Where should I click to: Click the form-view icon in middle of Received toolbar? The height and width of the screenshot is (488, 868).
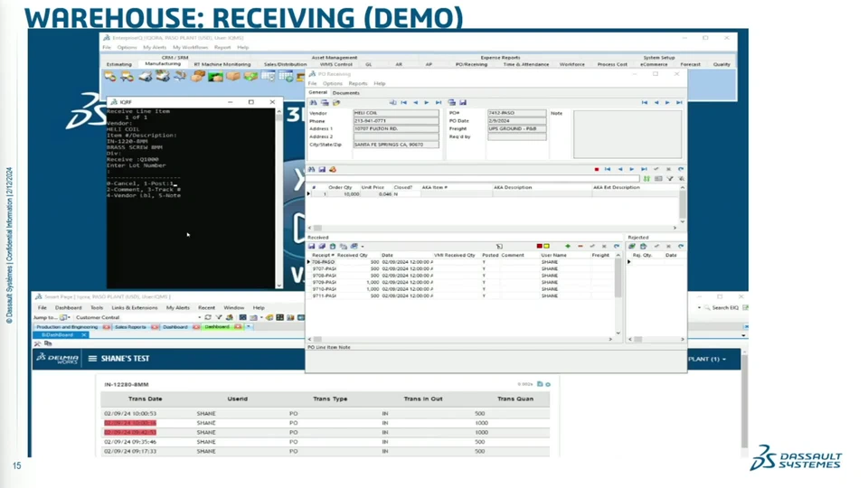coord(499,246)
